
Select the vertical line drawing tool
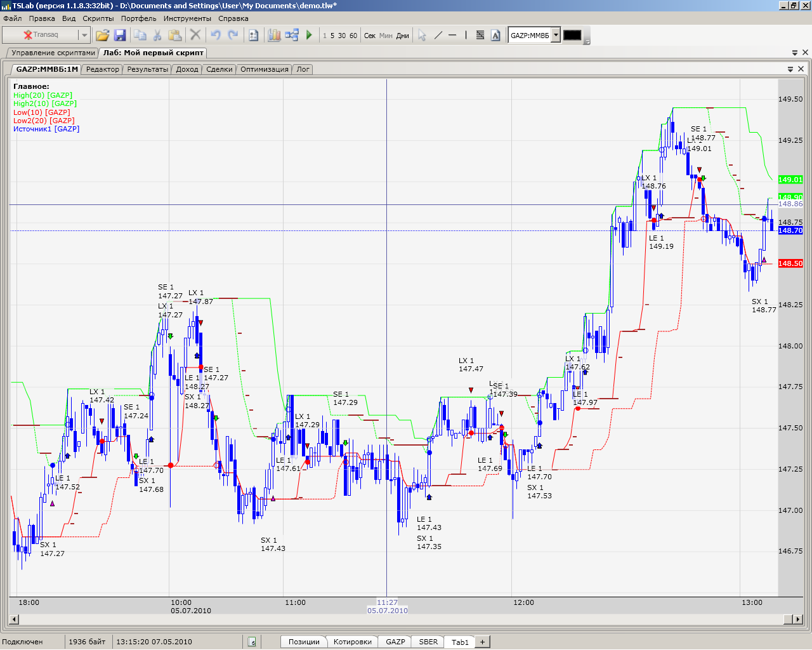point(466,35)
